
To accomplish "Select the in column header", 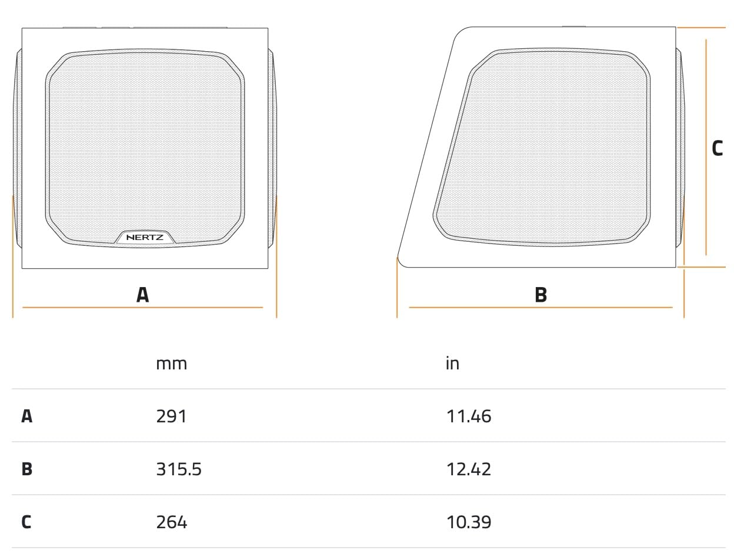I will click(x=452, y=363).
